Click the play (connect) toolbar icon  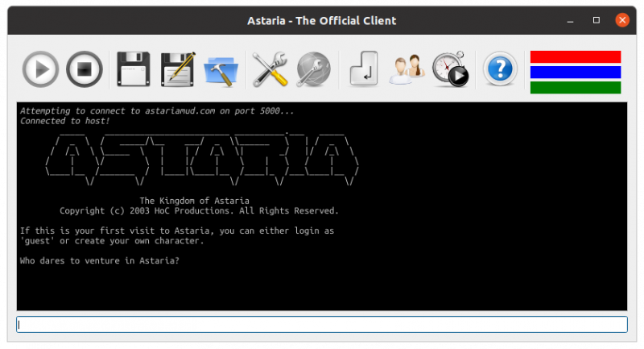pyautogui.click(x=40, y=69)
